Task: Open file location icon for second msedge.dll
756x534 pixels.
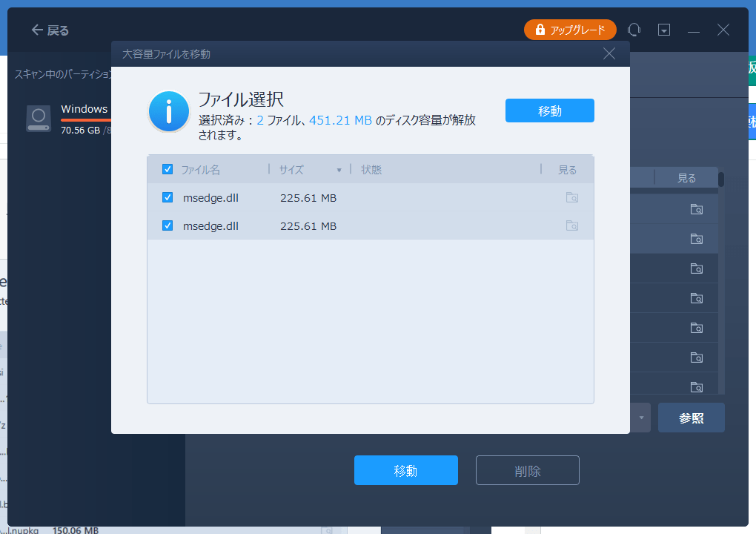Action: (571, 227)
